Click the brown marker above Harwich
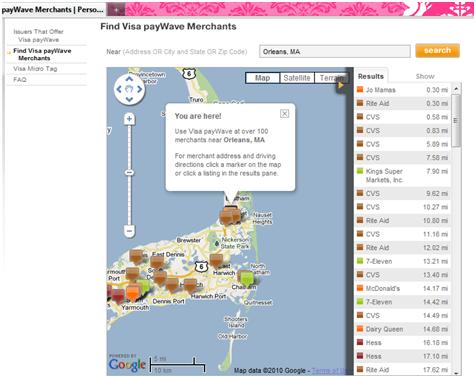 (216, 261)
